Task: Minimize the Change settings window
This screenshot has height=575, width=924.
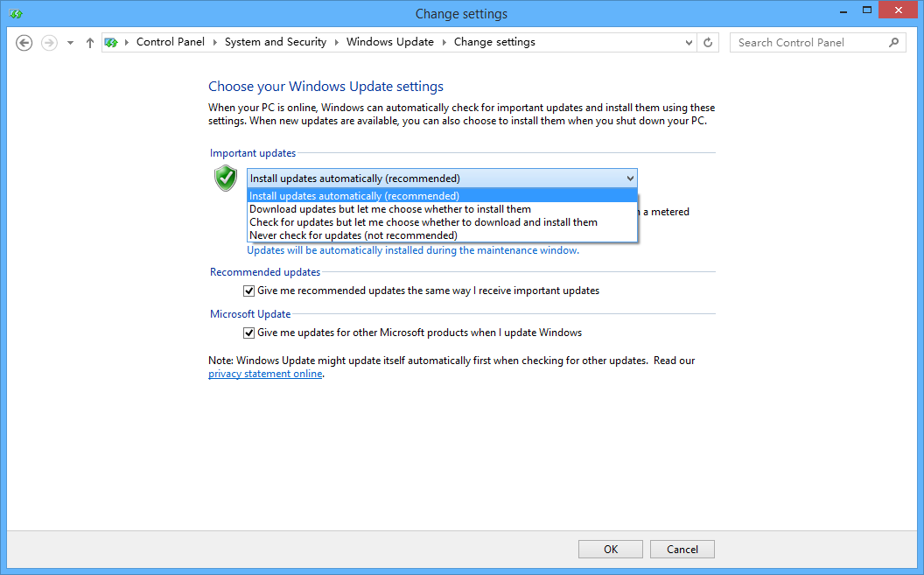Action: 843,11
